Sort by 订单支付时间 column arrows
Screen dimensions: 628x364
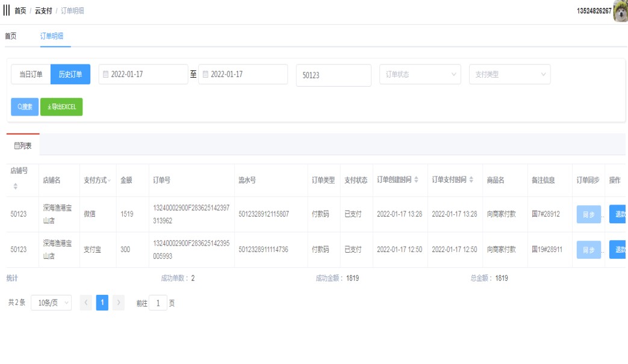coord(471,180)
